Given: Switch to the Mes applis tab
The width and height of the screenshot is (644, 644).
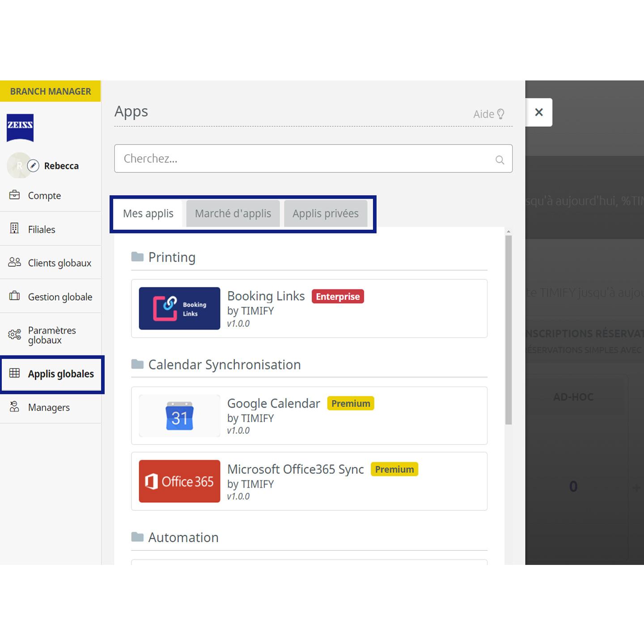Looking at the screenshot, I should click(148, 213).
